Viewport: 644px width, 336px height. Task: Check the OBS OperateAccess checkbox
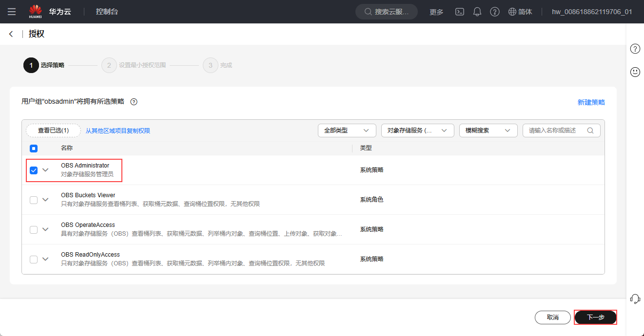point(34,230)
